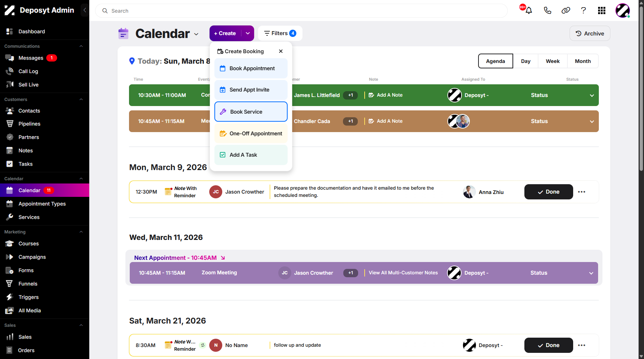
Task: Expand Status dropdown on James L. Littlefield row
Action: [592, 96]
